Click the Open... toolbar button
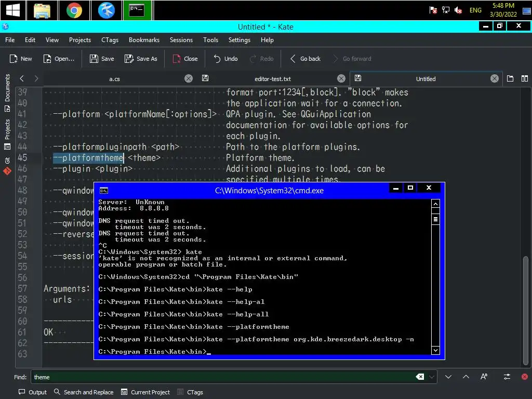The width and height of the screenshot is (532, 399). click(59, 59)
